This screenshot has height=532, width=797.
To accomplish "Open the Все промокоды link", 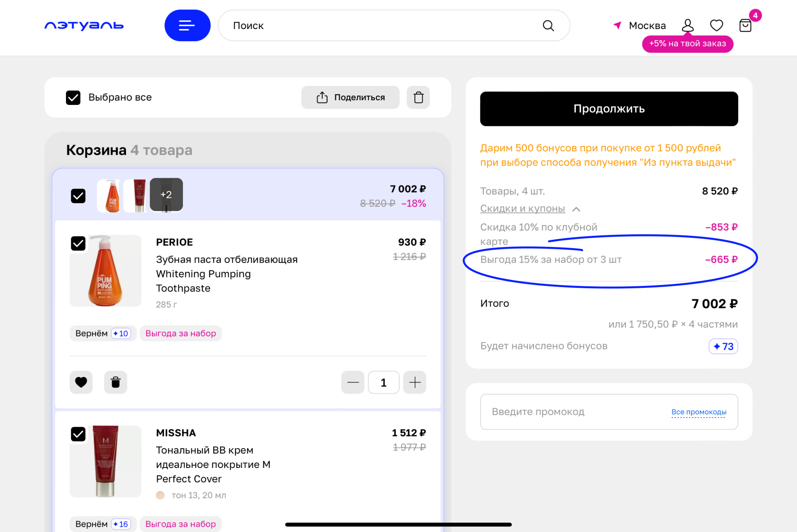I will [x=698, y=412].
